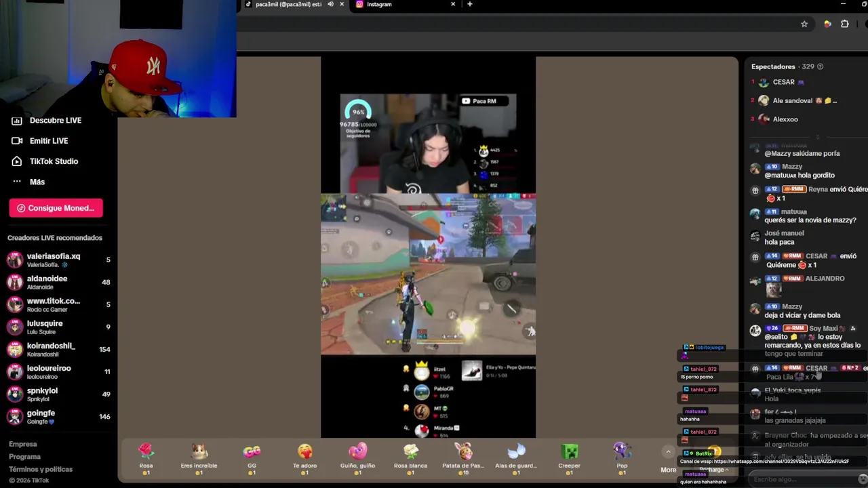This screenshot has height=488, width=868.
Task: Open the emoji picker in chat input
Action: tap(863, 479)
